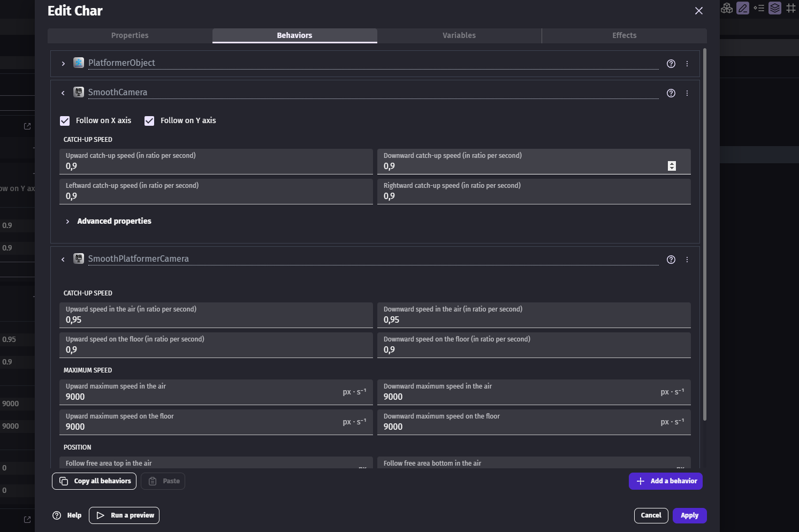799x532 pixels.
Task: Switch to the Properties tab
Action: (x=130, y=35)
